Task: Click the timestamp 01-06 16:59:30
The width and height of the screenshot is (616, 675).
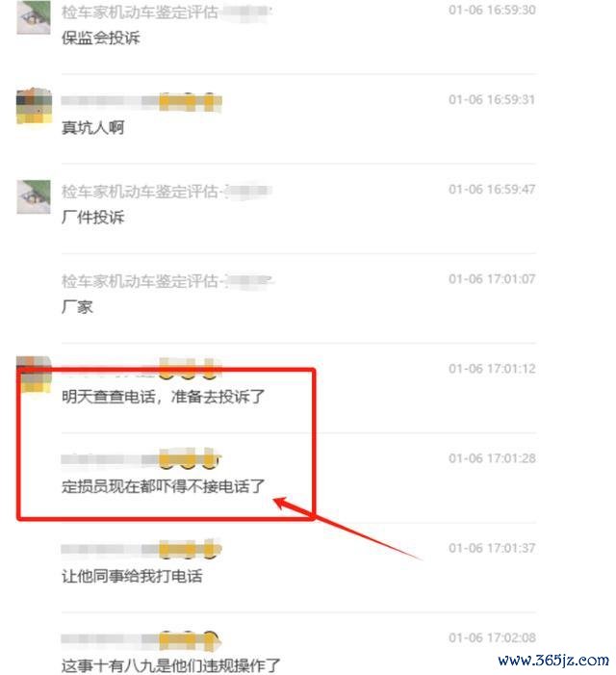Action: [x=492, y=10]
